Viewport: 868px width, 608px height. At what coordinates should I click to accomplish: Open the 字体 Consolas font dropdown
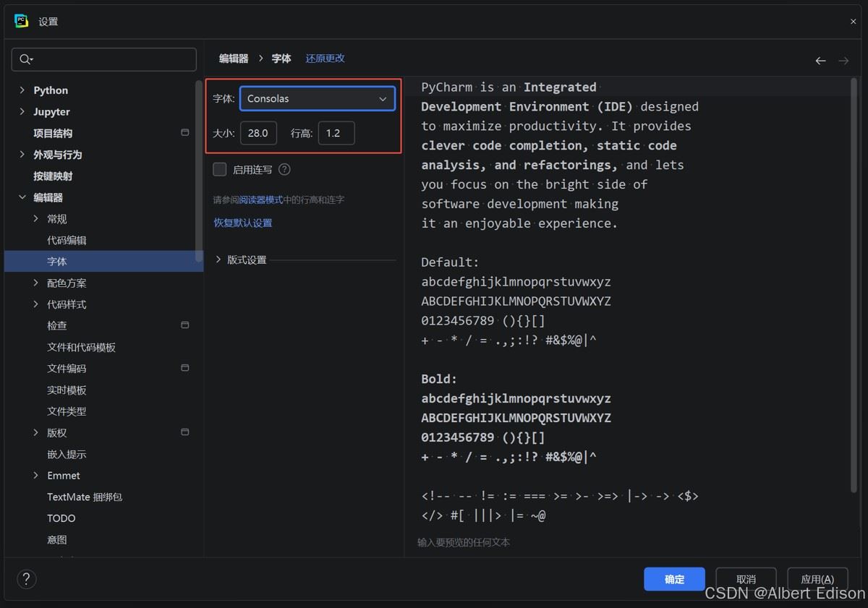coord(318,98)
